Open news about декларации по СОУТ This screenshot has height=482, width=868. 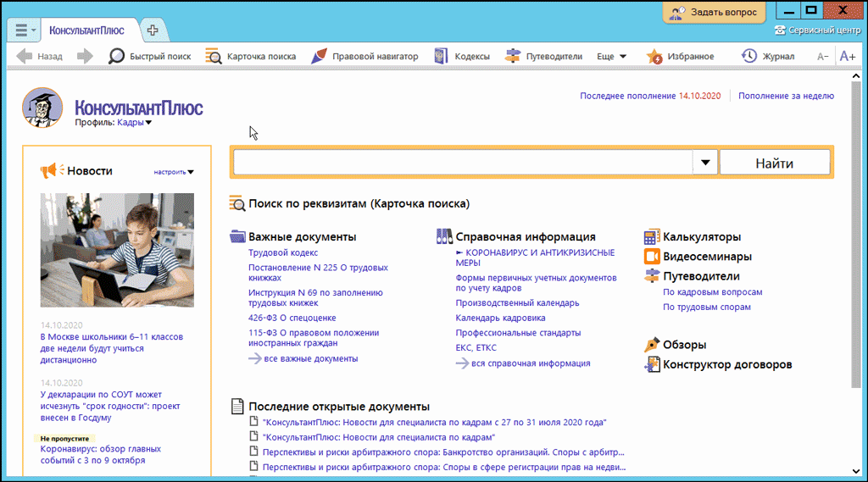(109, 407)
